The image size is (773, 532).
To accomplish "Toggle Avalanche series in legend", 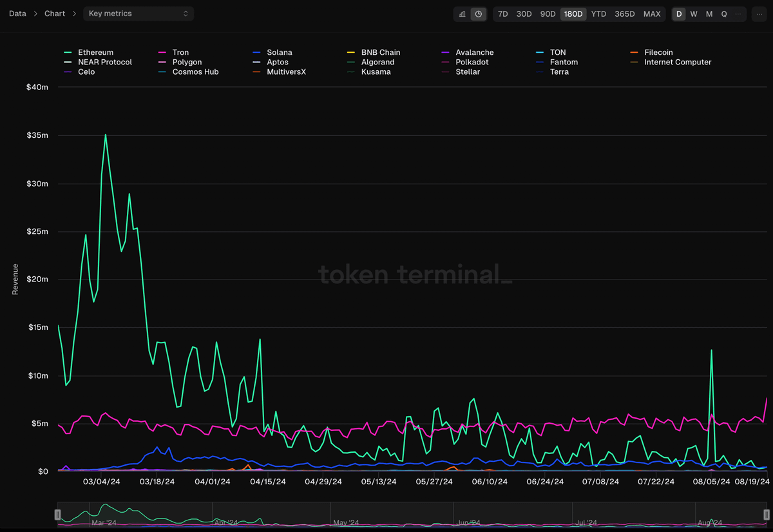I will tap(468, 52).
